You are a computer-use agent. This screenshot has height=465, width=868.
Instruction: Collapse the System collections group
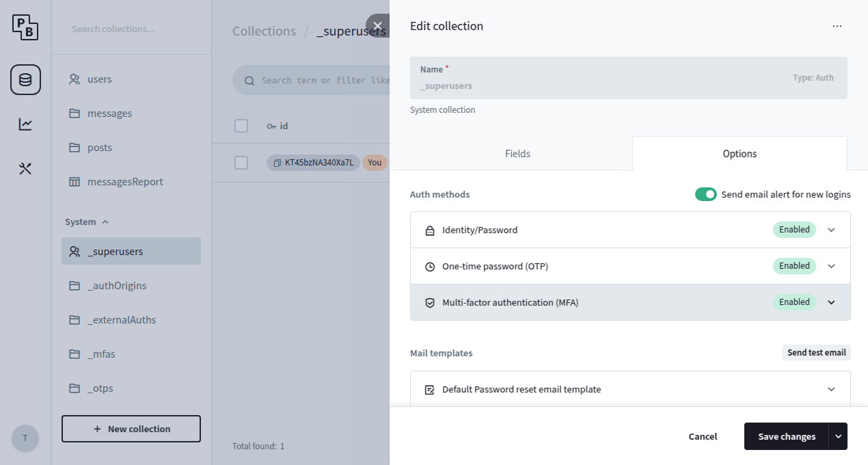(87, 222)
